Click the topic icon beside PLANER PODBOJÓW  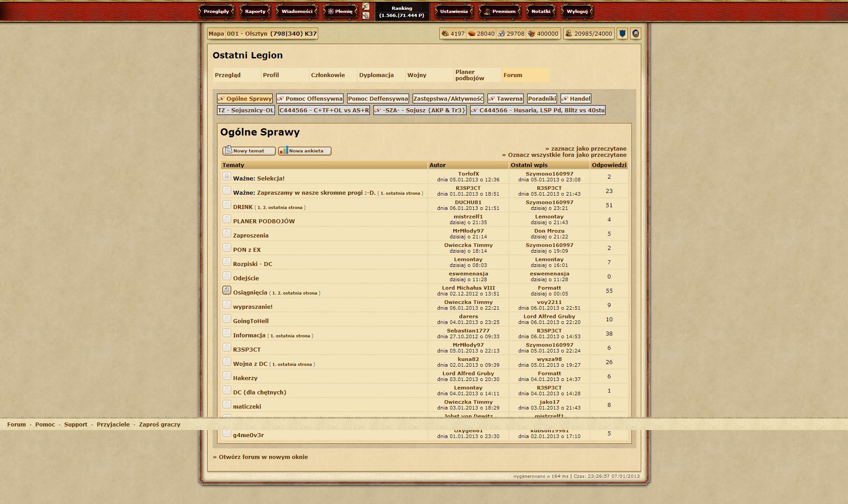[226, 219]
